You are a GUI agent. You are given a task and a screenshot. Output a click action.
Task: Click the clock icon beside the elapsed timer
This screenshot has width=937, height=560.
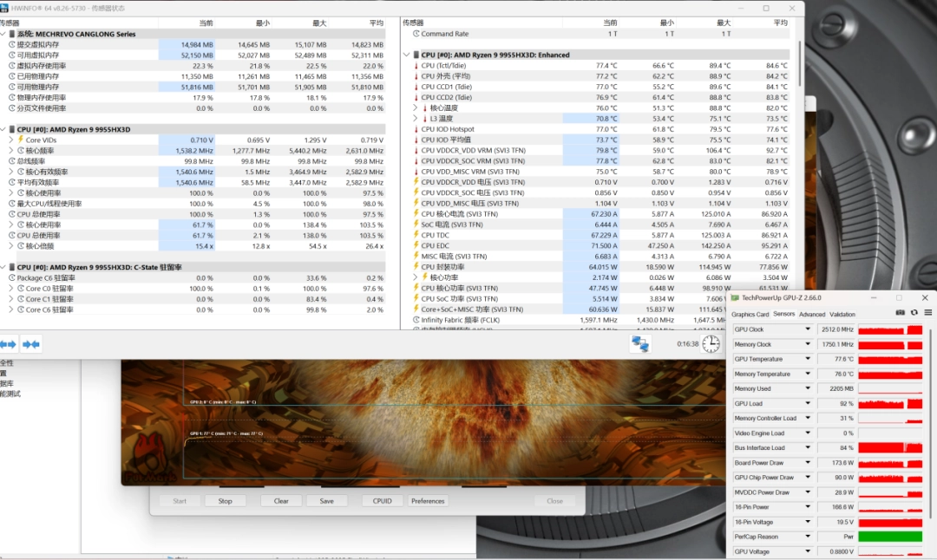pos(711,344)
